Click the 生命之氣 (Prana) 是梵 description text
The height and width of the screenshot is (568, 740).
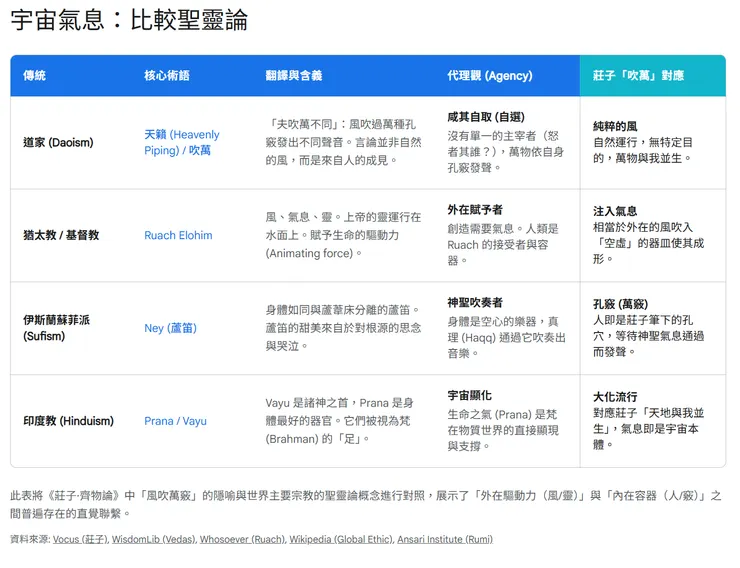[x=503, y=430]
